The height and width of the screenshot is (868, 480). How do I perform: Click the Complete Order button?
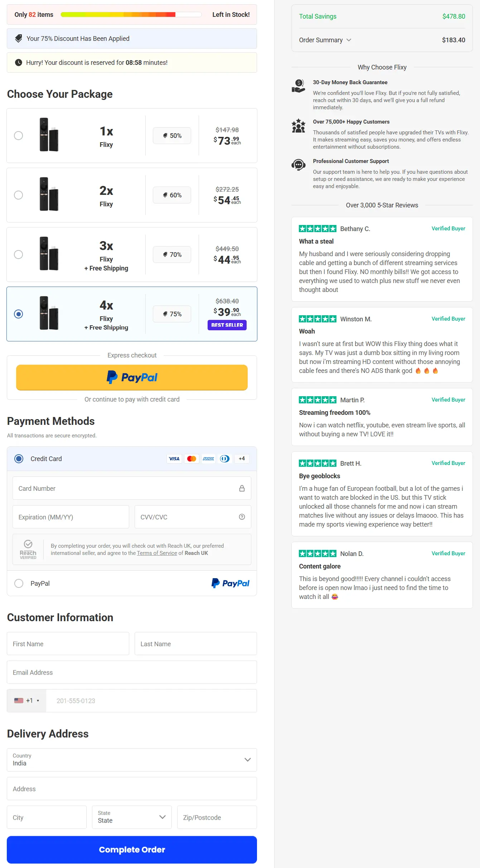tap(132, 849)
